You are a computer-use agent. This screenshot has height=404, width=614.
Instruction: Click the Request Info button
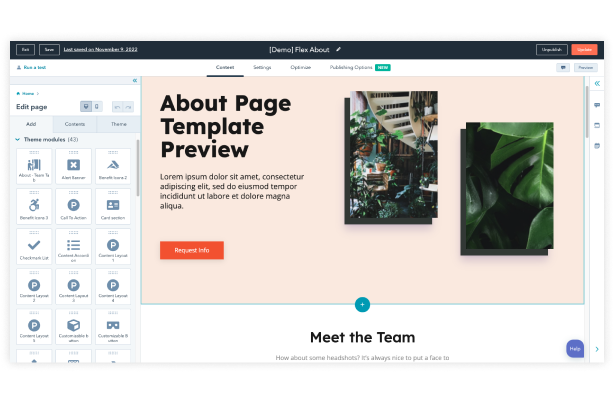(x=192, y=250)
